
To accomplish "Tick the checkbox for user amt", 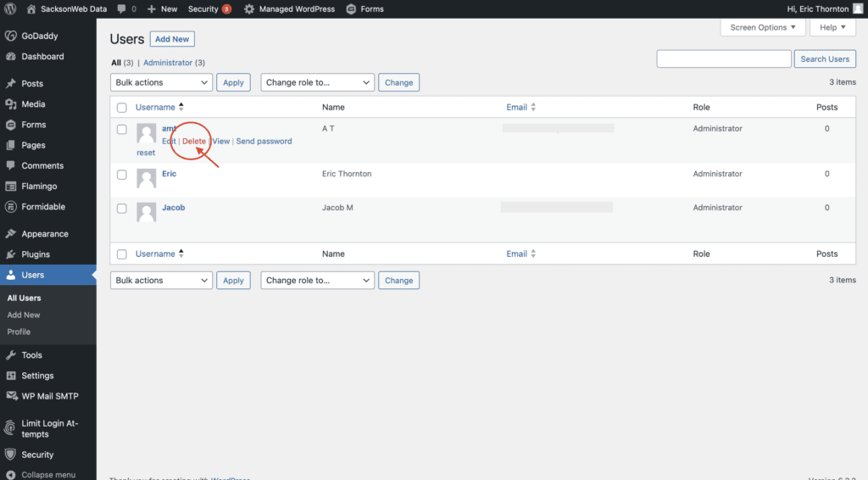I will click(x=122, y=129).
